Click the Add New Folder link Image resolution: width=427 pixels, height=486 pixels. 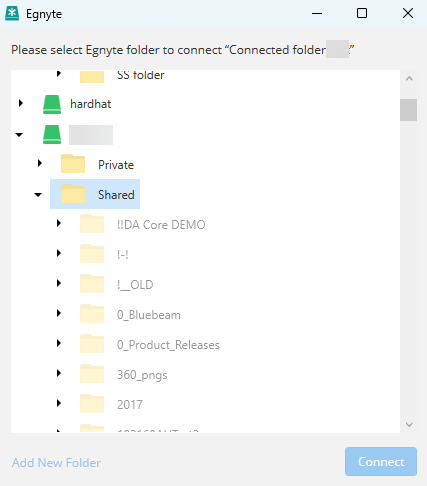point(56,463)
